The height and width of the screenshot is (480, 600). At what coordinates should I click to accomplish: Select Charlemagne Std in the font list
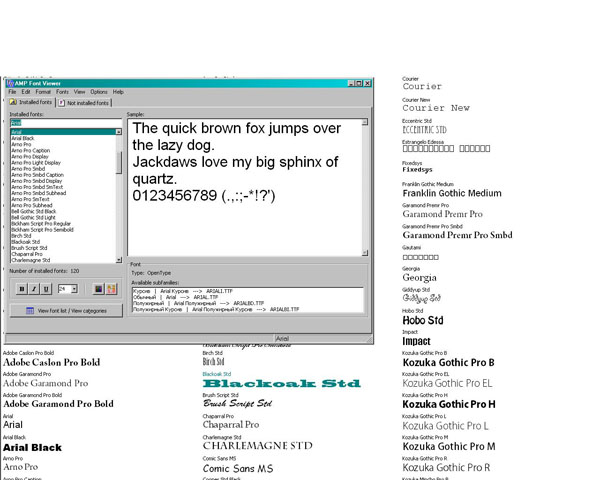[63, 260]
